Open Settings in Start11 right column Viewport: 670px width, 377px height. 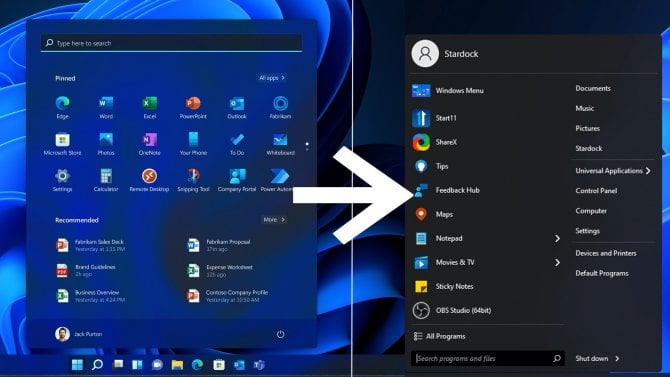point(588,231)
